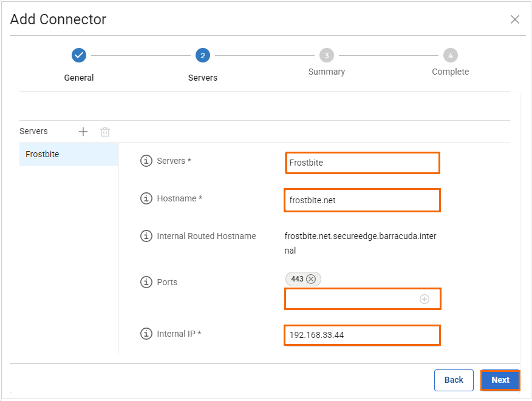
Task: Click the delete server trash icon
Action: coord(105,132)
